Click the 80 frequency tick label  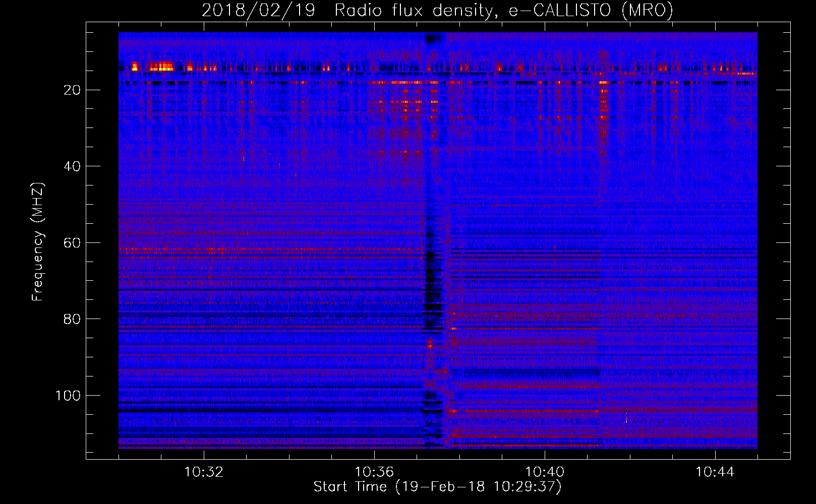[x=72, y=319]
